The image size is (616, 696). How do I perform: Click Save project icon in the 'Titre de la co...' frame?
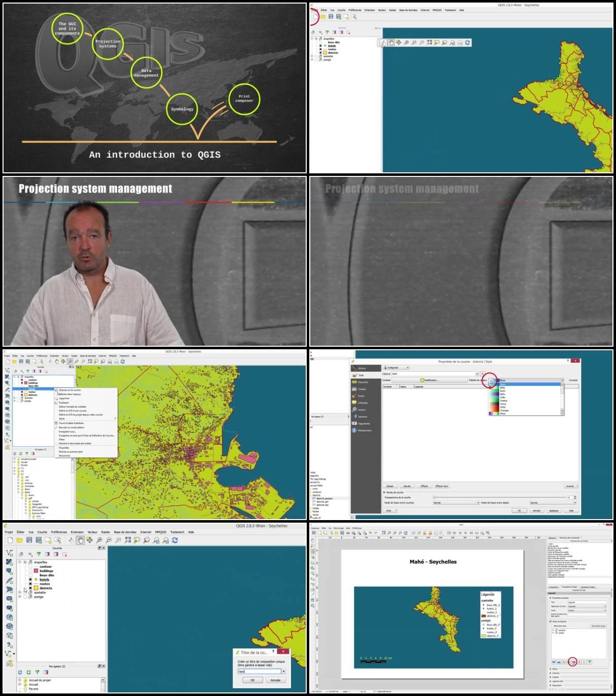[x=29, y=540]
